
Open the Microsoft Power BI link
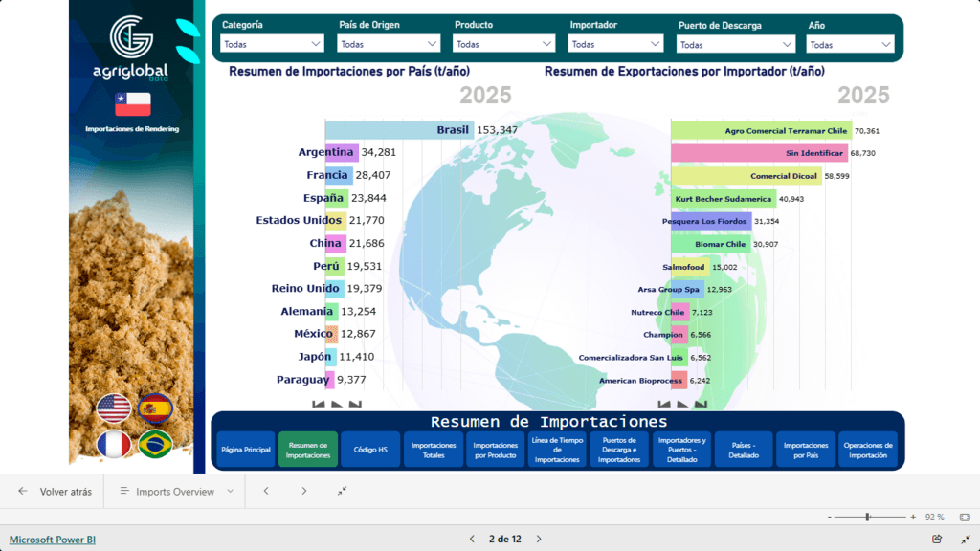pyautogui.click(x=53, y=540)
